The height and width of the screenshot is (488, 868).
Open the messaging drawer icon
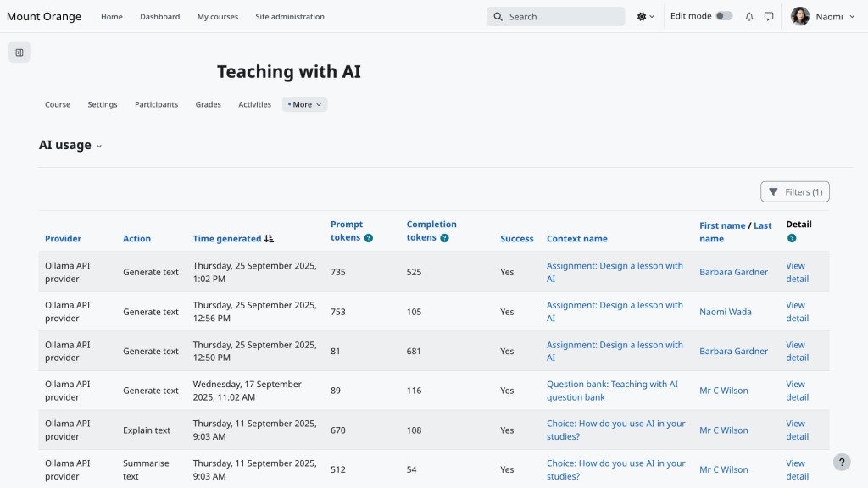click(769, 17)
